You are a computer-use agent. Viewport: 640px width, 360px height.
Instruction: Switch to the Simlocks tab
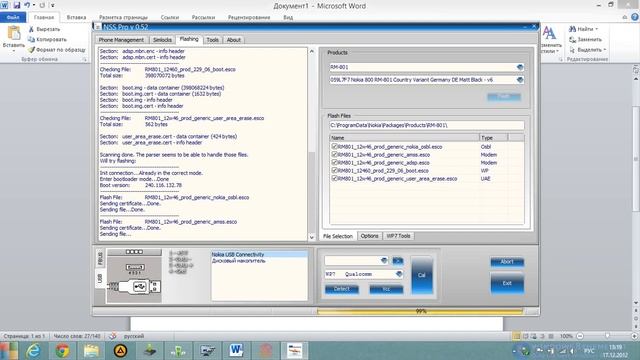click(x=162, y=40)
